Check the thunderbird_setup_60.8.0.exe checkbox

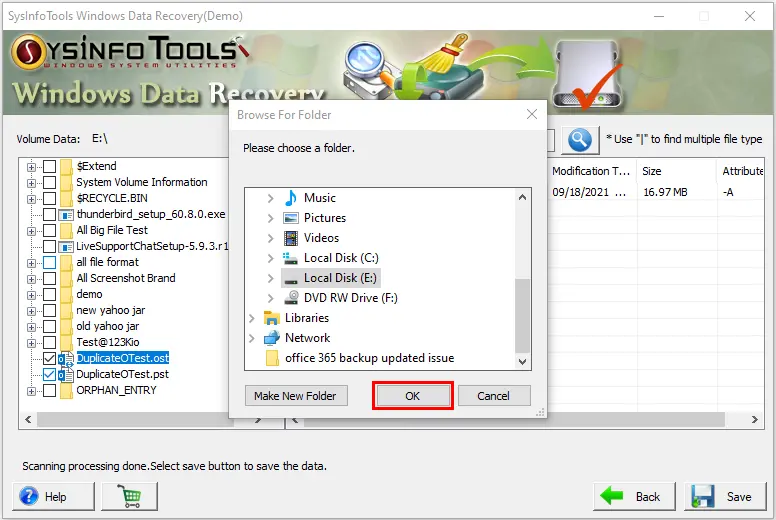tap(49, 215)
